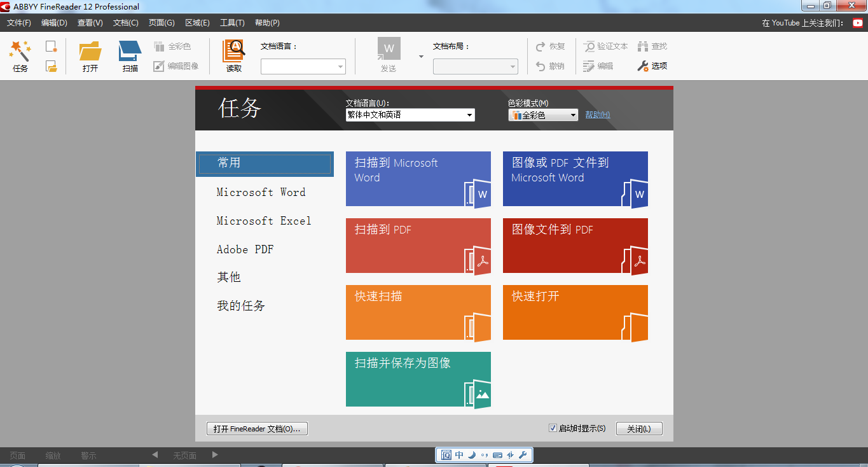Click the 扫描 scanner icon

tap(130, 51)
